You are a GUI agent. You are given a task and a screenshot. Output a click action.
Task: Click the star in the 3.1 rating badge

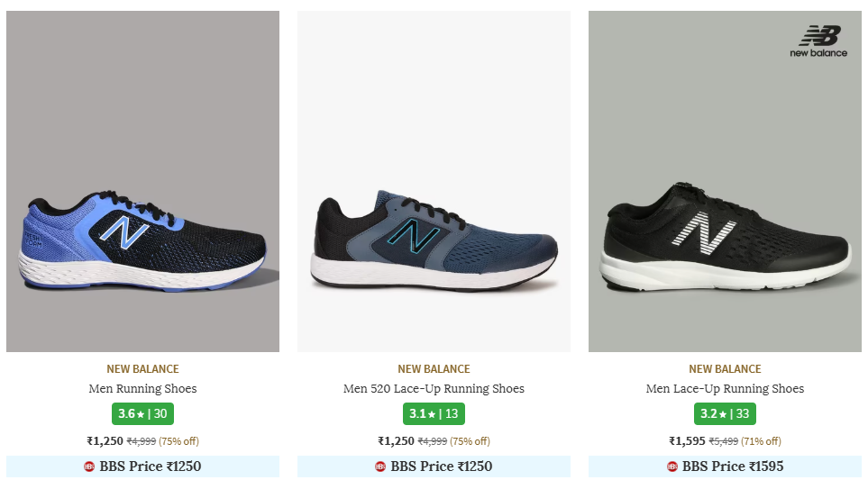(x=431, y=415)
